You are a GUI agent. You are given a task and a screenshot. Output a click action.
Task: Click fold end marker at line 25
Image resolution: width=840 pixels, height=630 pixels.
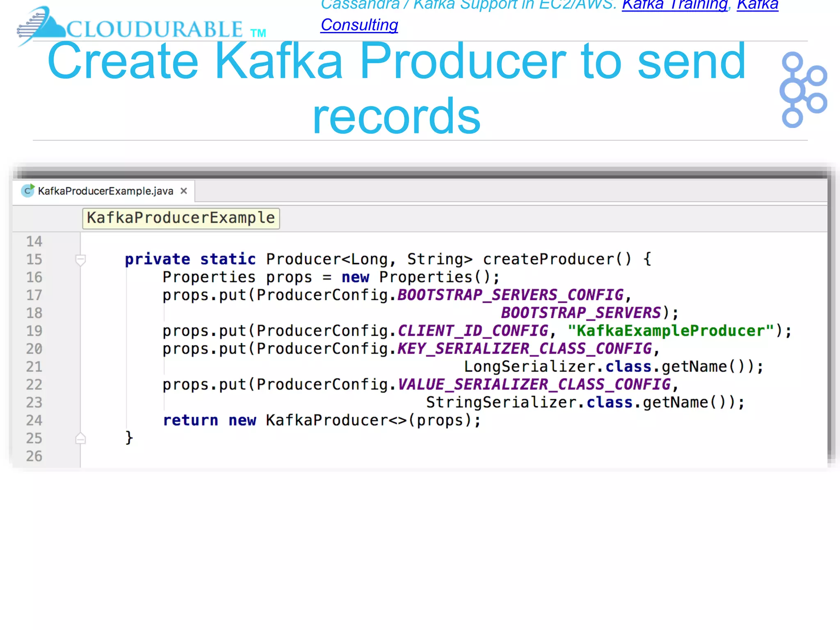(80, 438)
